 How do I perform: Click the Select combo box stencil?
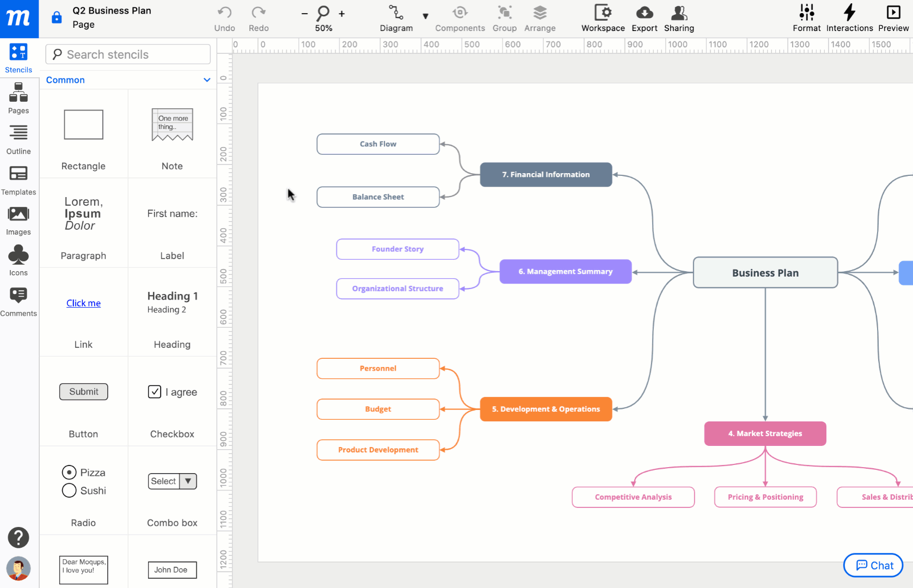[x=172, y=481]
